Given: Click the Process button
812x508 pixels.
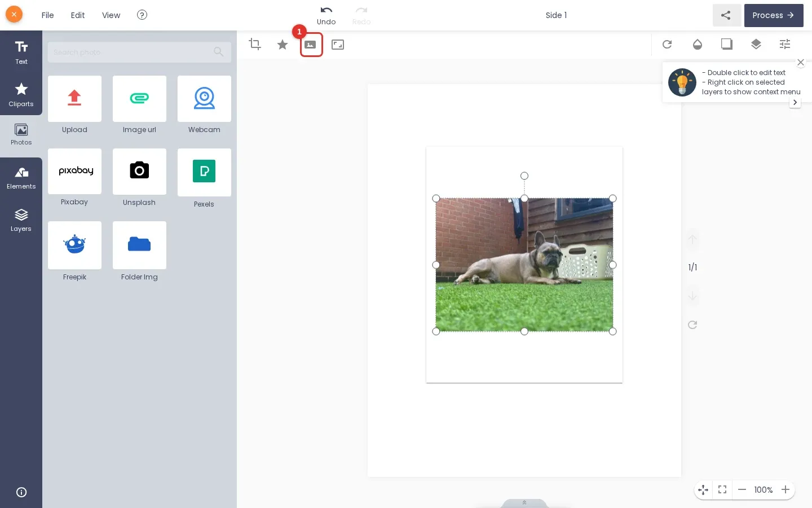Looking at the screenshot, I should tap(774, 15).
